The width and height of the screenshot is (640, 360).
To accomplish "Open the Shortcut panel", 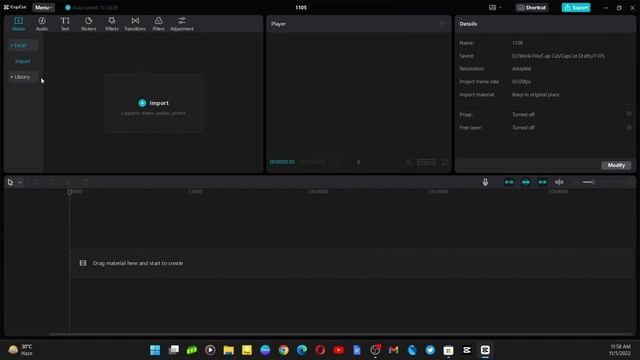I will click(x=531, y=7).
